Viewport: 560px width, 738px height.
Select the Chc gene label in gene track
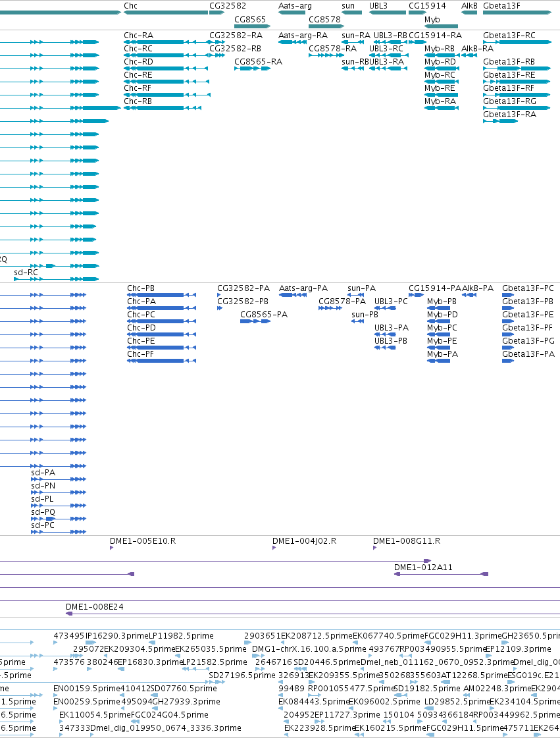point(130,6)
